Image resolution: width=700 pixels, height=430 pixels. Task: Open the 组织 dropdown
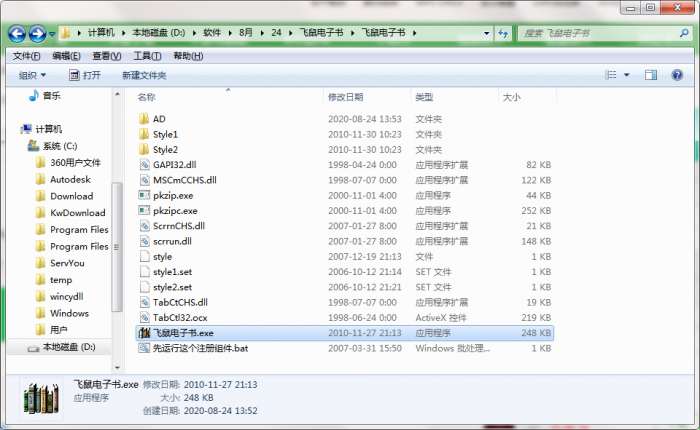pos(32,75)
